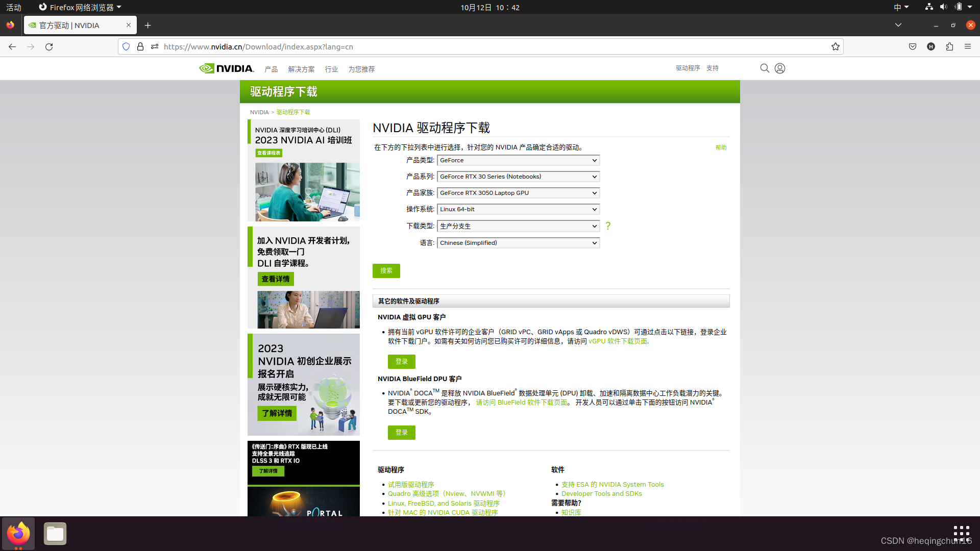Open the 解决方案 navigation menu

(x=301, y=69)
